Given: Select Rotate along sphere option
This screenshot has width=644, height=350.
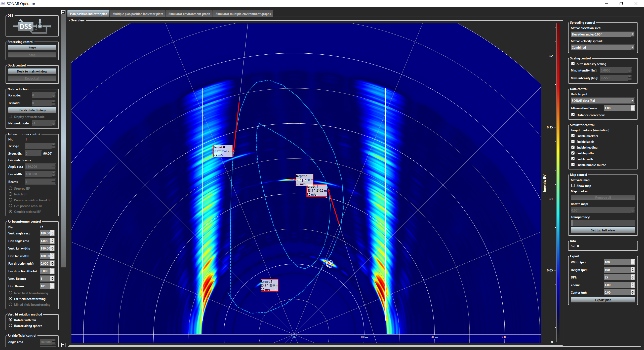Looking at the screenshot, I should pos(11,326).
